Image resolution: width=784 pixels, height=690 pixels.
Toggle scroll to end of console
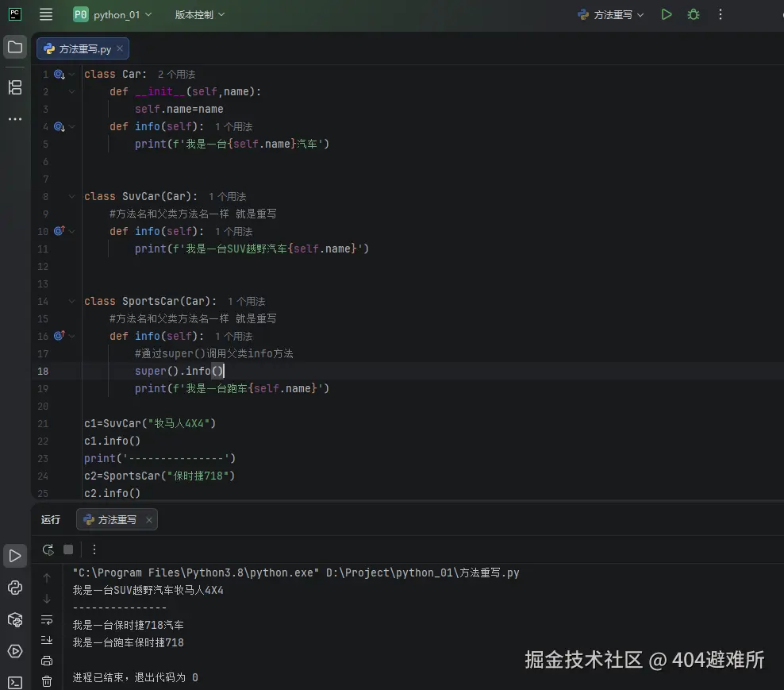47,640
